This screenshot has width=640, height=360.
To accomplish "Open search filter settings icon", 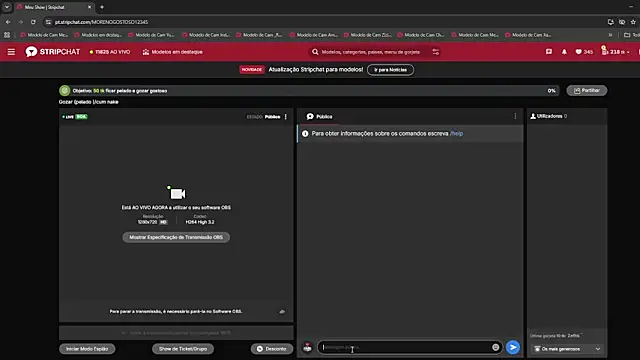I will (436, 52).
